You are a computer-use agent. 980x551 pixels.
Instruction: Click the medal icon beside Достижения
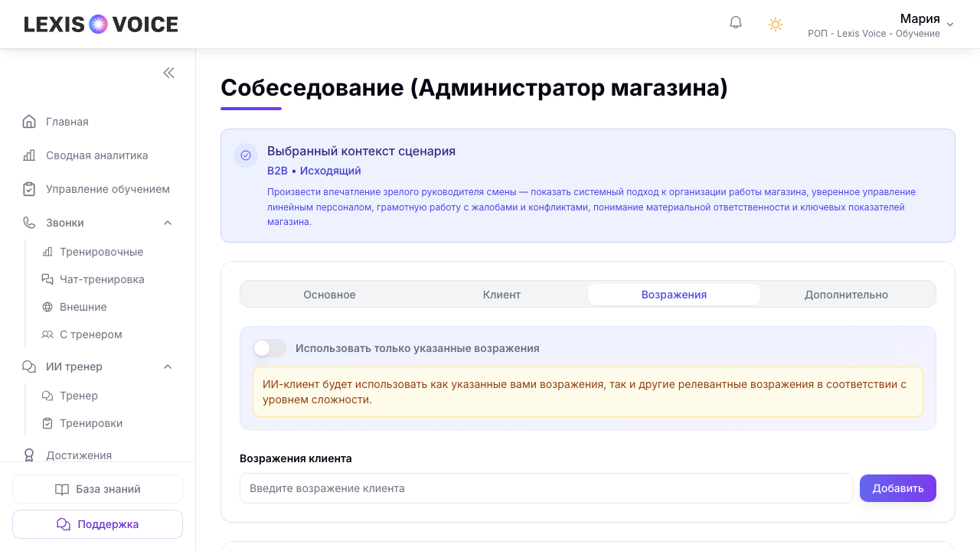coord(29,455)
